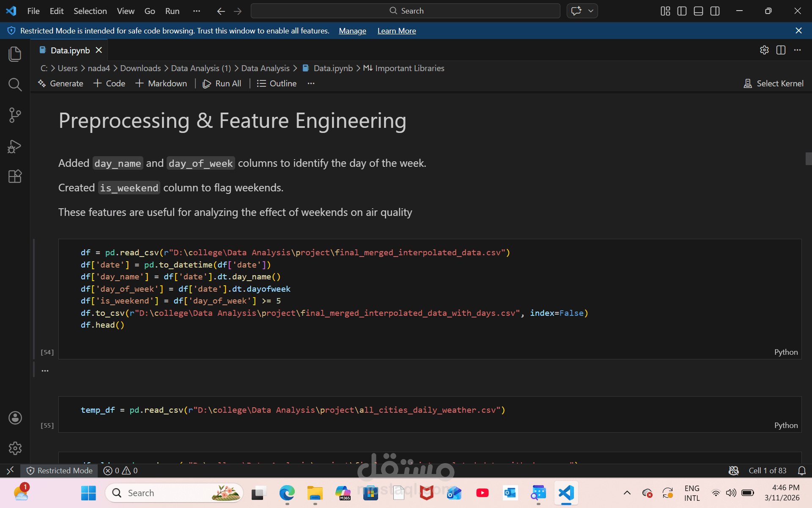This screenshot has height=508, width=812.
Task: Toggle the Primary Side Bar layout button
Action: click(x=682, y=11)
